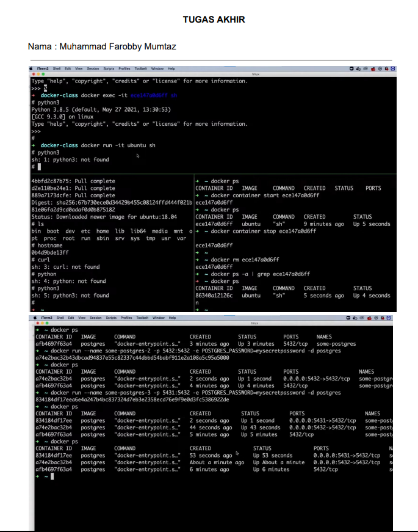This screenshot has height=532, width=418.
Task: Click the 'd2e110be24e1: Pull complete' line
Action: click(73, 188)
